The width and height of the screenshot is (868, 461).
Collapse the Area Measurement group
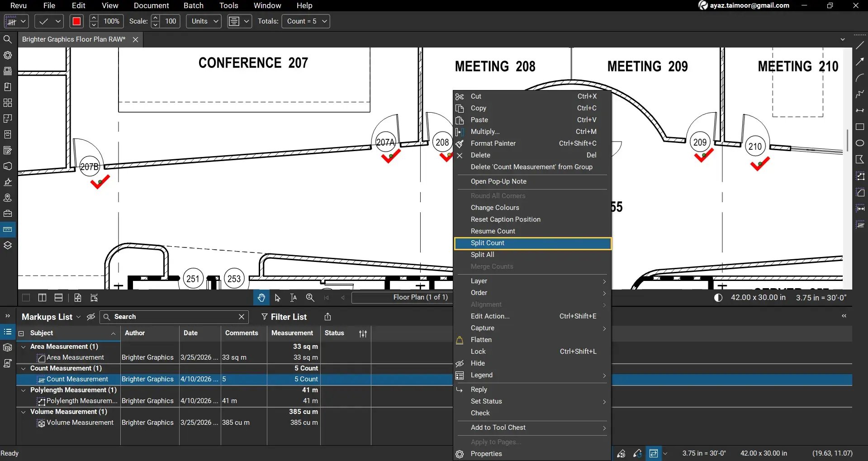click(24, 347)
